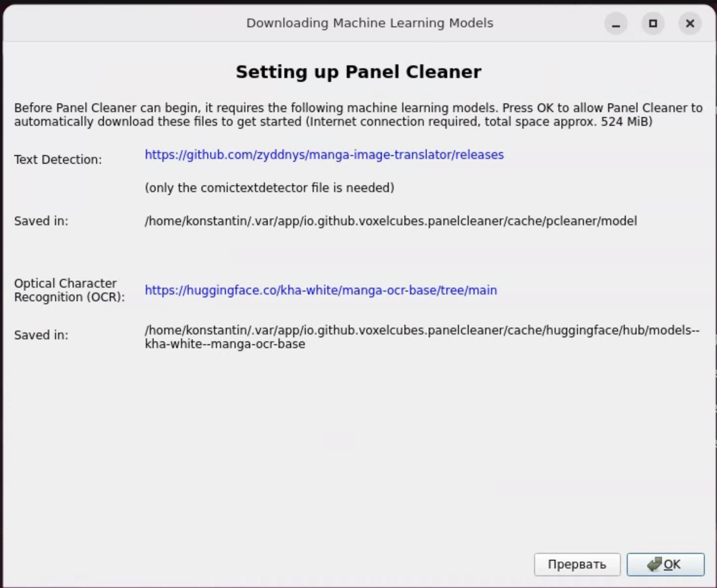The height and width of the screenshot is (588, 717).
Task: Click the 'Setting up Panel Cleaner' heading
Action: [358, 72]
